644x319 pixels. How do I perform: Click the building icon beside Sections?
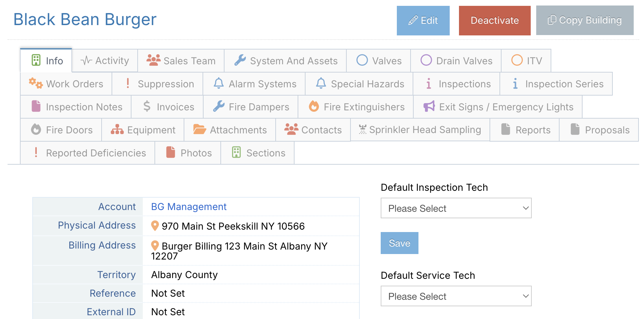point(237,152)
